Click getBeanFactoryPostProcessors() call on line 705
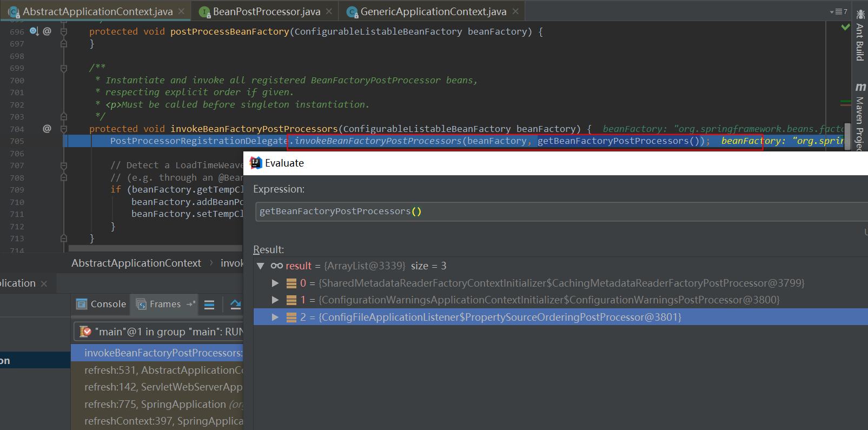This screenshot has height=430, width=868. (619, 141)
